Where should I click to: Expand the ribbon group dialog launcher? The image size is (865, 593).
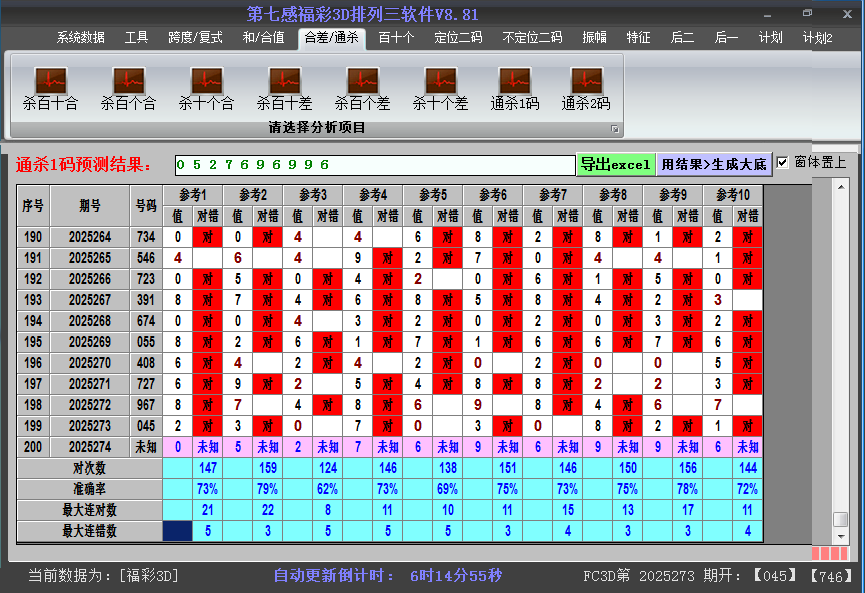click(x=615, y=129)
